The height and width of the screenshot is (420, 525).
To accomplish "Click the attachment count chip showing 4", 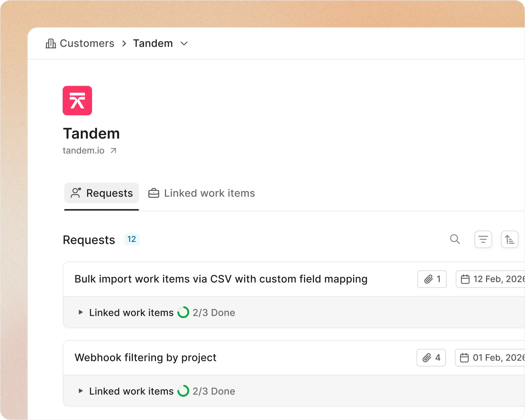I will coord(431,357).
